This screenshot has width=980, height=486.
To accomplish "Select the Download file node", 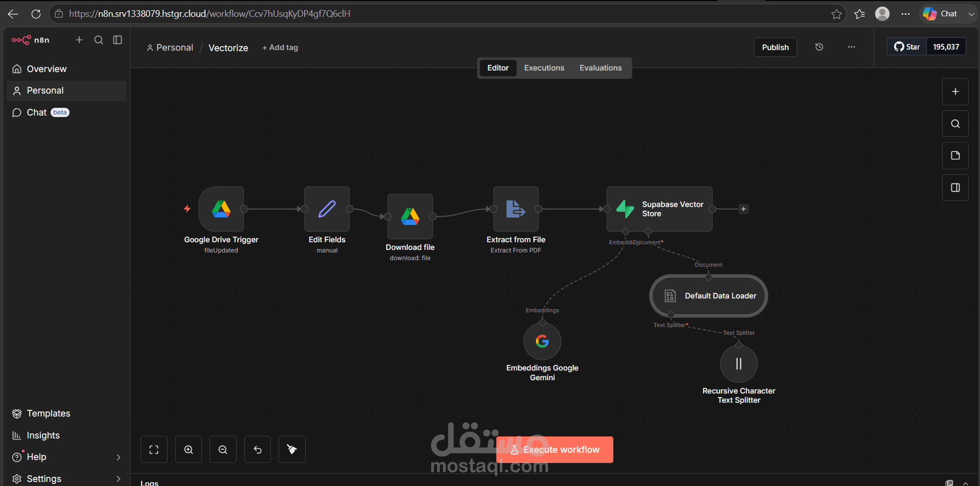I will 410,217.
